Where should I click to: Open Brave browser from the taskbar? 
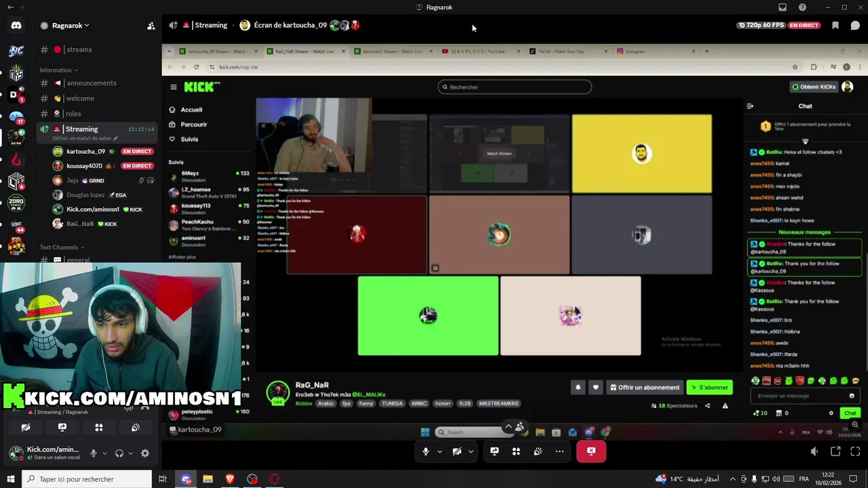pos(230,479)
